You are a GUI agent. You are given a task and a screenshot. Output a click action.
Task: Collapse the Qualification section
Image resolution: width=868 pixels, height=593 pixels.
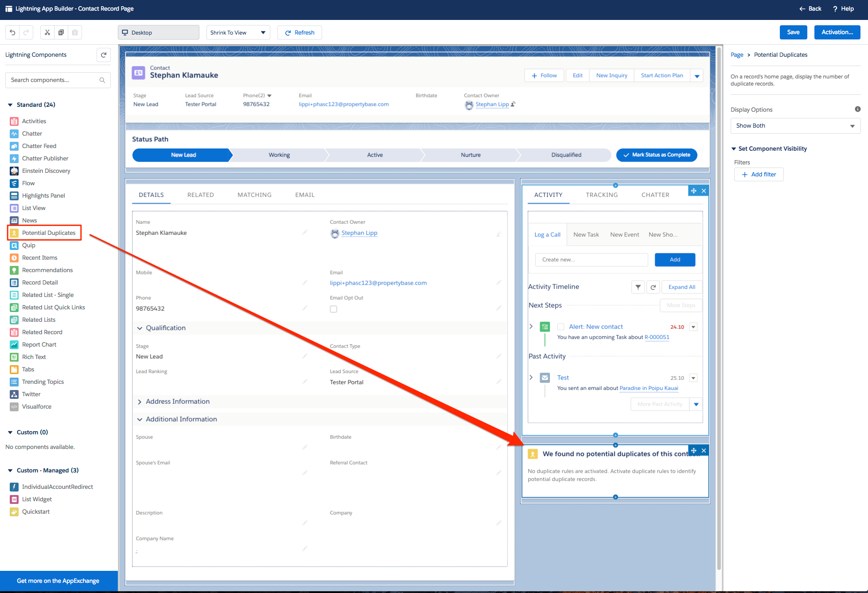[140, 328]
